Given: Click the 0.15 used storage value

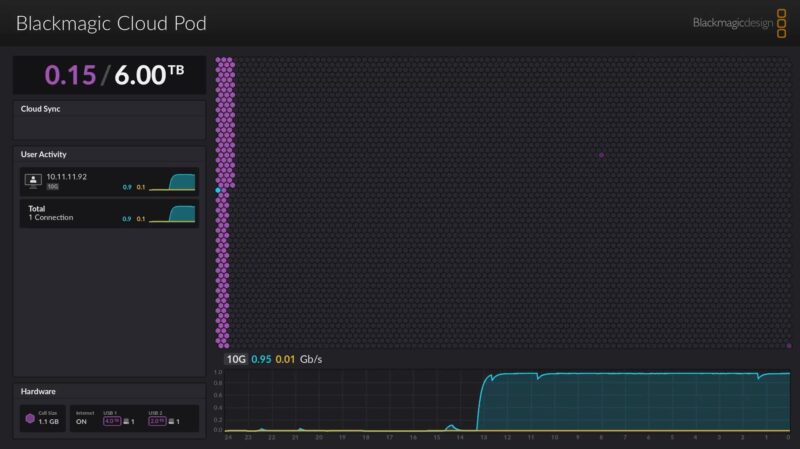Looking at the screenshot, I should [x=70, y=75].
